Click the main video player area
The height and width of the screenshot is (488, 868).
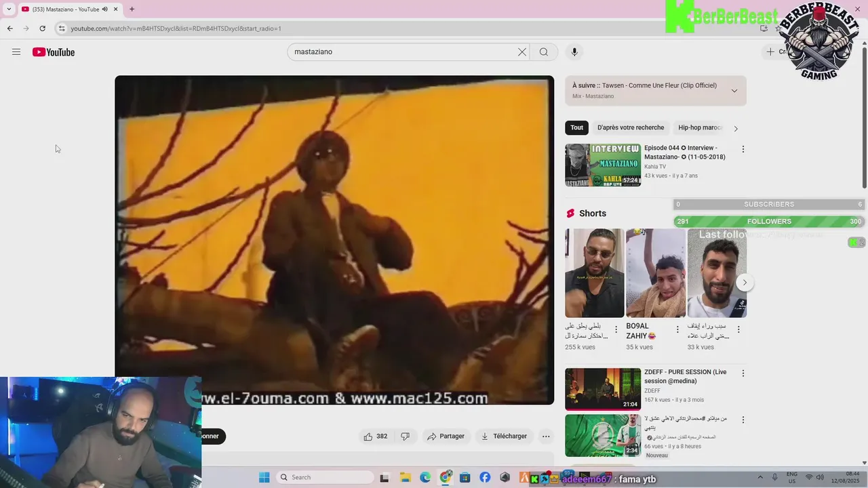point(334,240)
